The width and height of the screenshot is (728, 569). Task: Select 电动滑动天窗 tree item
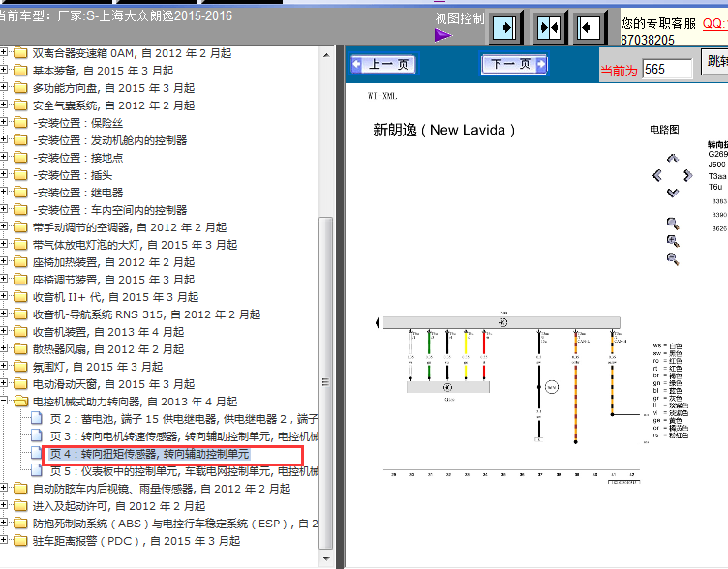[113, 384]
